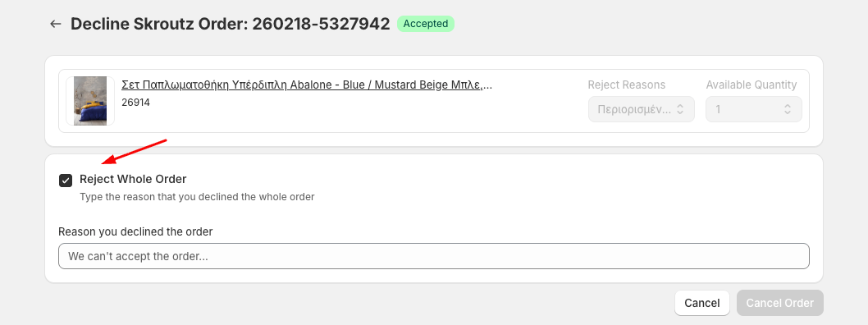Open the Σετ Παπλωματοθήκη Abalone product link
Image resolution: width=868 pixels, height=325 pixels.
coord(307,85)
